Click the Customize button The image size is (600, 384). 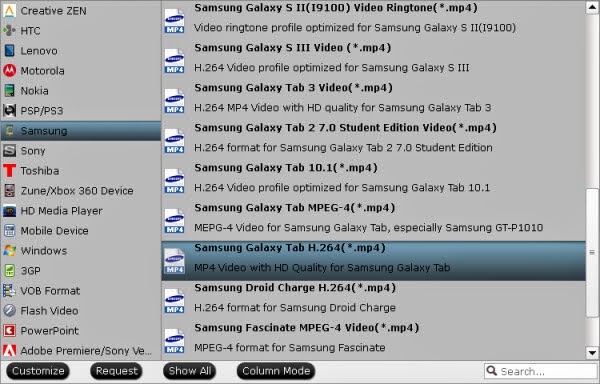[x=38, y=371]
